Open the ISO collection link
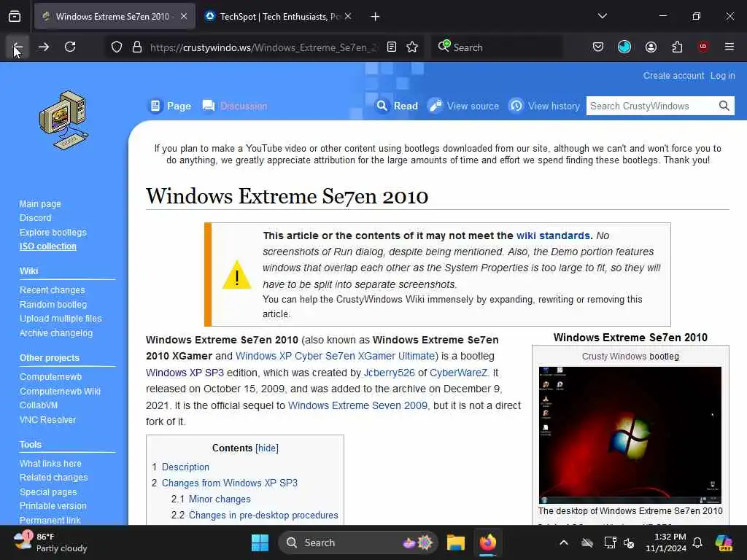Viewport: 747px width, 560px height. pos(47,246)
